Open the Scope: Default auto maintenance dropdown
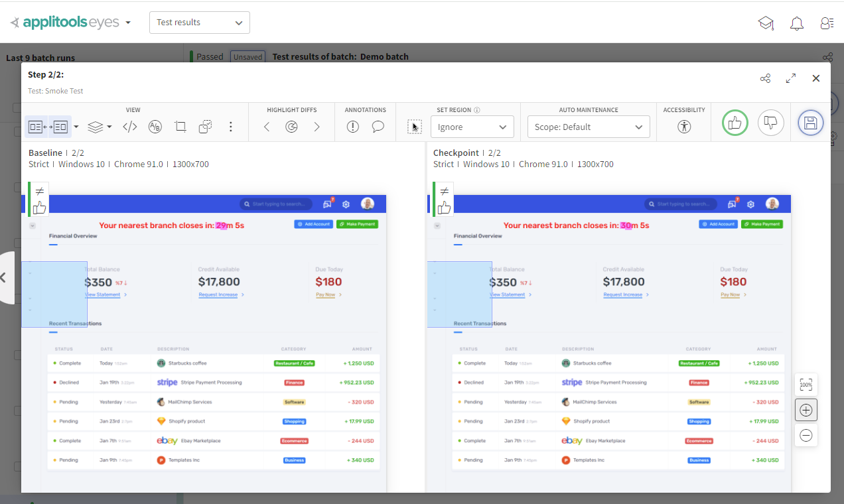The image size is (844, 504). click(x=588, y=127)
